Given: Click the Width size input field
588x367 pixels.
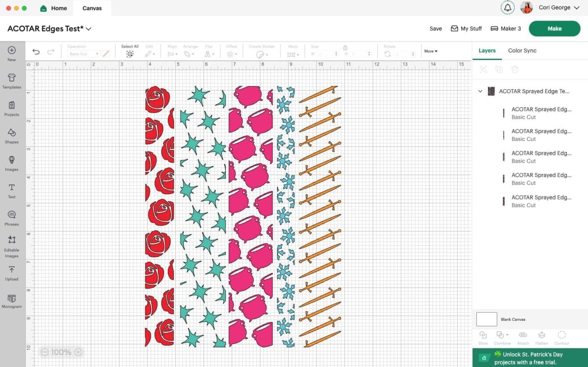Looking at the screenshot, I should (x=327, y=54).
